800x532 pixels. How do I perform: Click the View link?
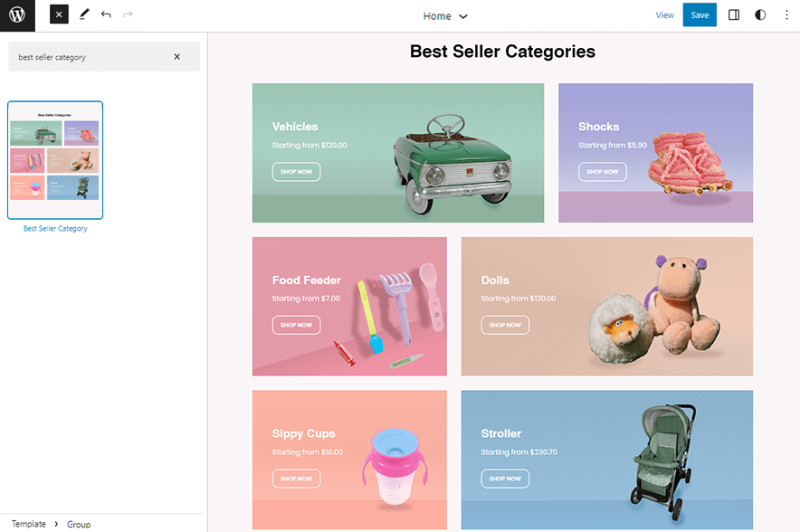pos(665,15)
